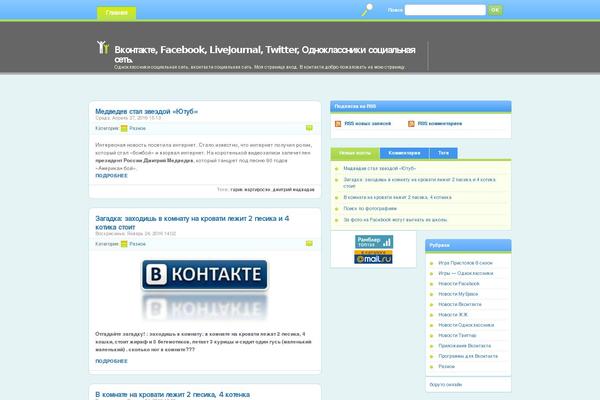Switch to the Теги tab
This screenshot has width=600, height=400.
(x=443, y=153)
